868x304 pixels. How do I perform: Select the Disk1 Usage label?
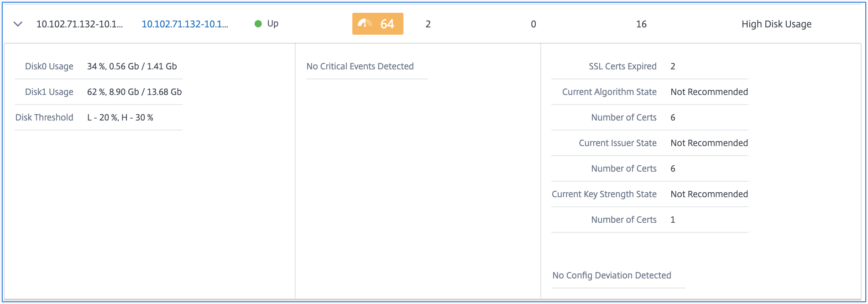[49, 92]
